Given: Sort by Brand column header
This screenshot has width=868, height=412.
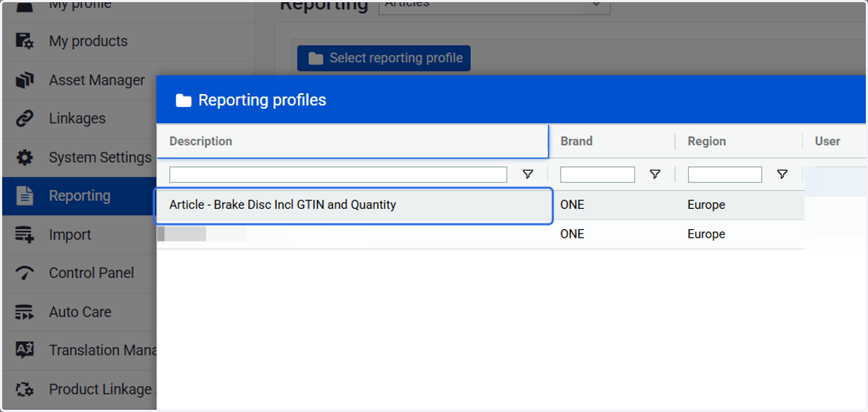Looking at the screenshot, I should point(612,141).
